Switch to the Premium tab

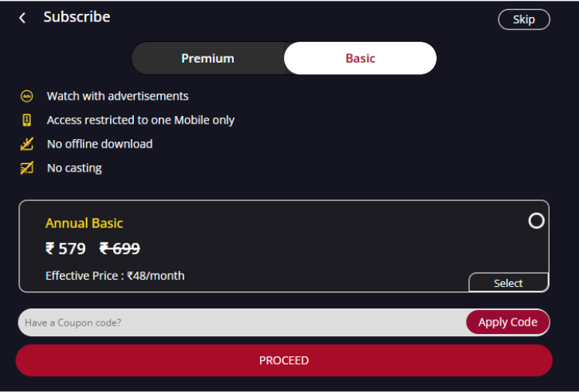[x=208, y=58]
